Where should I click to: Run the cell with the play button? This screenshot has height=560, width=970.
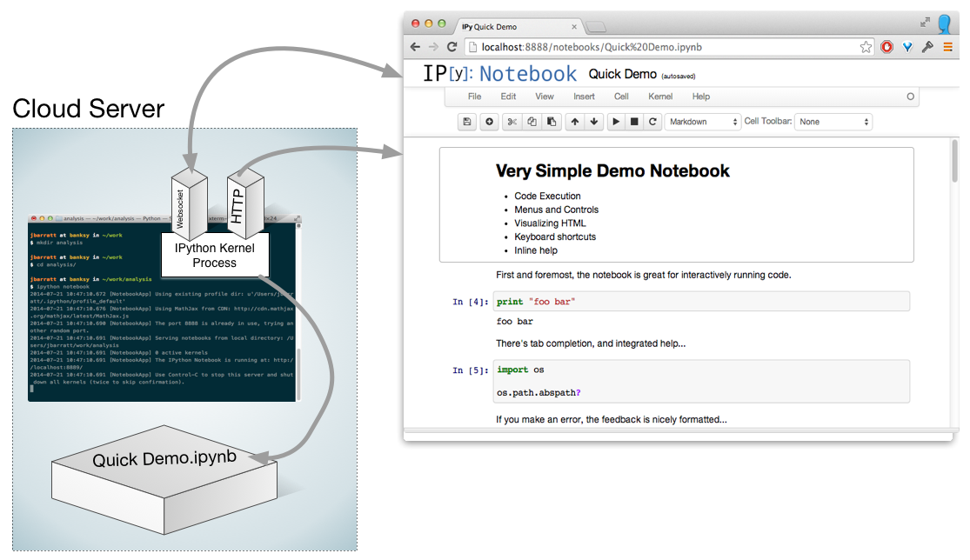[616, 122]
